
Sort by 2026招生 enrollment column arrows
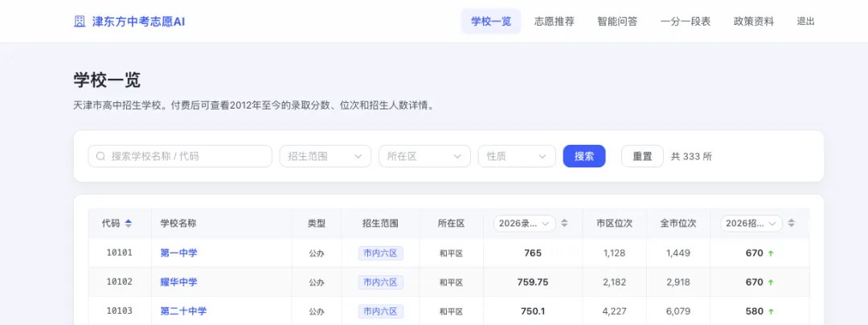tap(792, 223)
